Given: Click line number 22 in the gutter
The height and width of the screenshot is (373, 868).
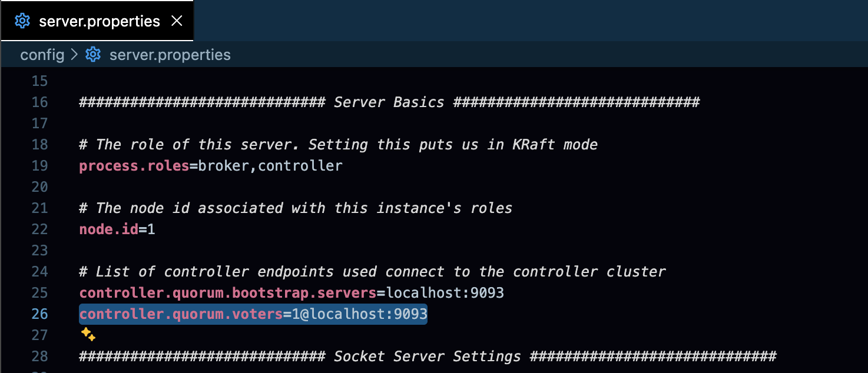Looking at the screenshot, I should [39, 229].
